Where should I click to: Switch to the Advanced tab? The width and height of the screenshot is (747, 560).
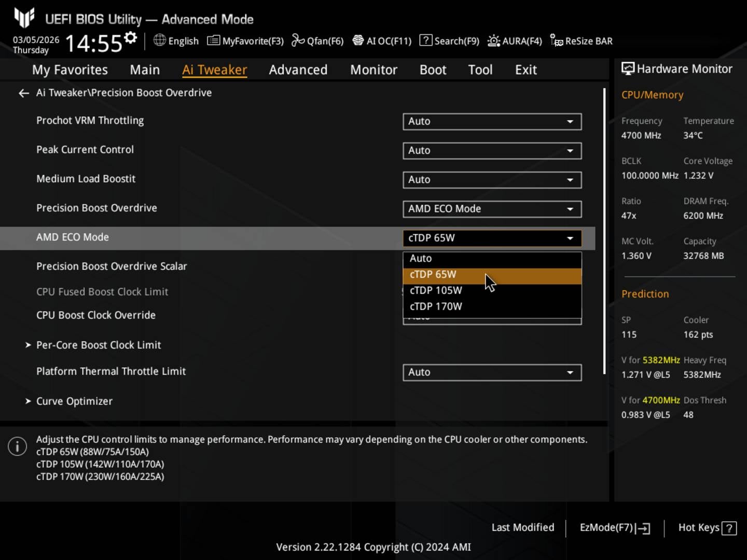(298, 69)
